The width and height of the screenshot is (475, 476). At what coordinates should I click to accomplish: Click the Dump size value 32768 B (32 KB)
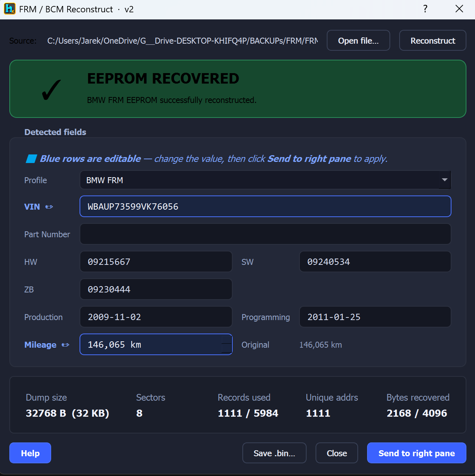68,413
